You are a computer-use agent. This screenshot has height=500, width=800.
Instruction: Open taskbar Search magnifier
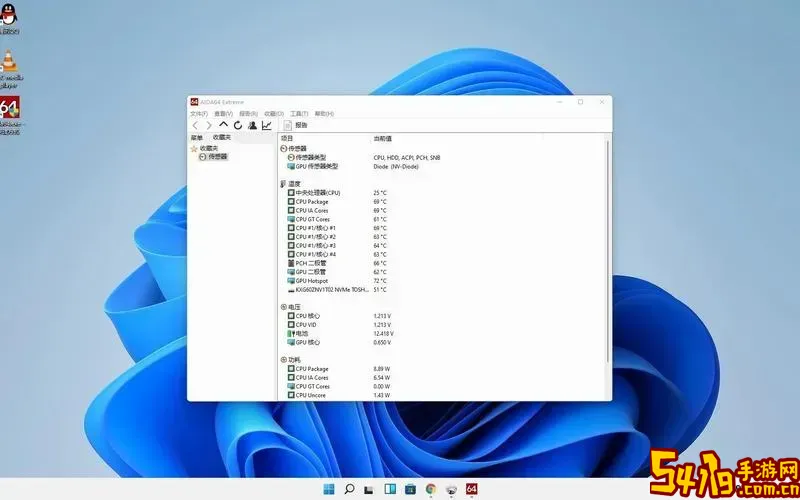[349, 489]
